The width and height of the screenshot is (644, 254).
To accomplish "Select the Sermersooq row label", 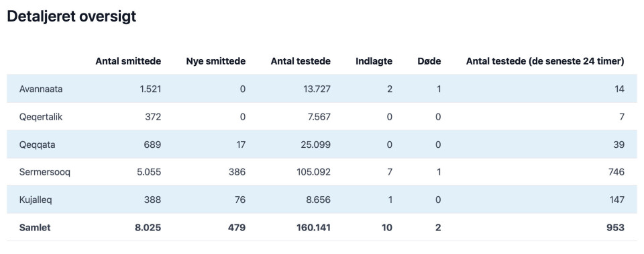I will 44,172.
